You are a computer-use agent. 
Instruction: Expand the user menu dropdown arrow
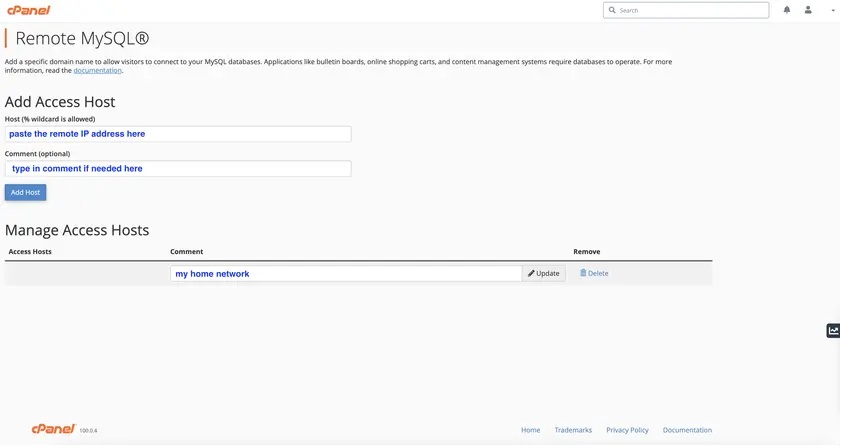(x=833, y=10)
